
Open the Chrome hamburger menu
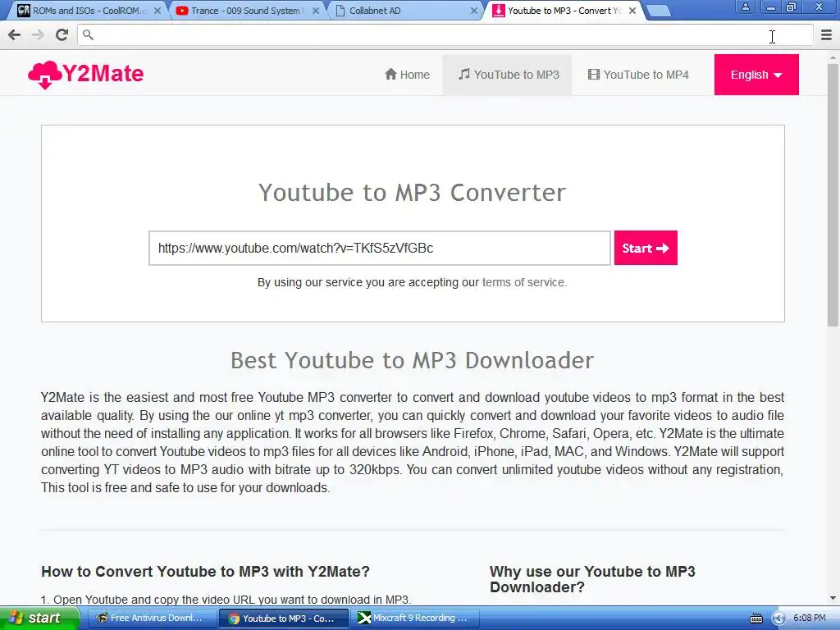click(x=827, y=35)
